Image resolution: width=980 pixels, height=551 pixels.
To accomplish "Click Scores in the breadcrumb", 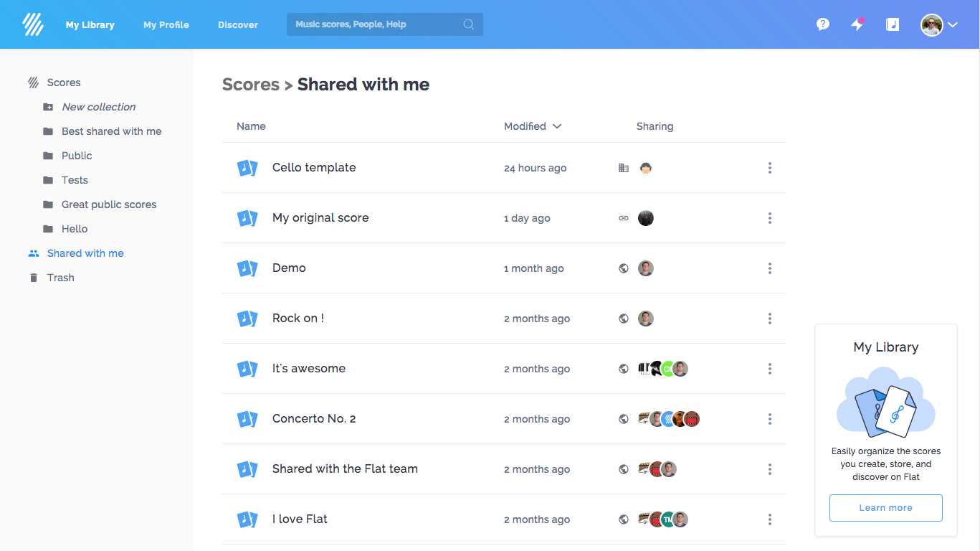I will click(251, 85).
